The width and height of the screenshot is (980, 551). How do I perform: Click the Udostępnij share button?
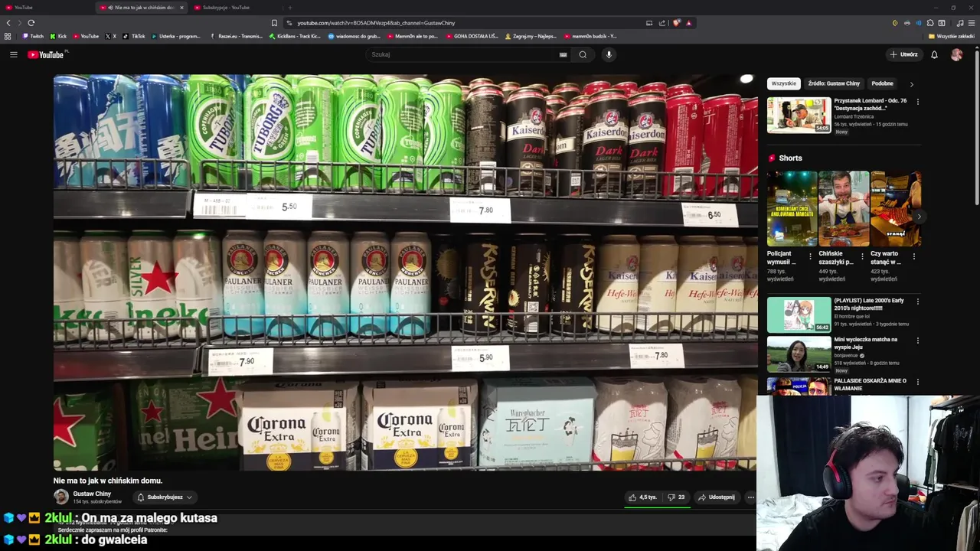717,497
